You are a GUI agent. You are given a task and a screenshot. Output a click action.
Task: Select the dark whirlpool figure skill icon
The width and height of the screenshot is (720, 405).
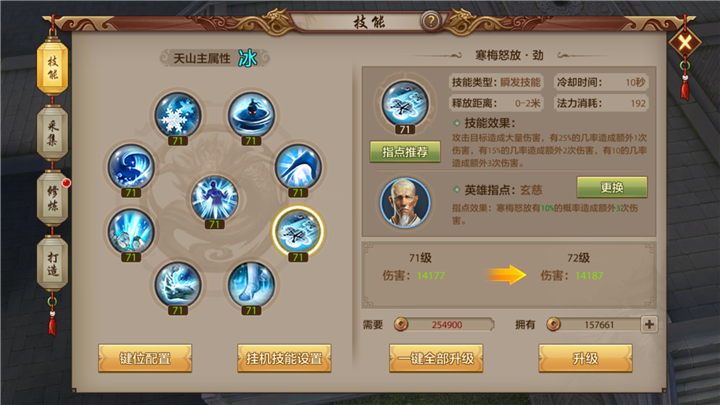tap(251, 115)
